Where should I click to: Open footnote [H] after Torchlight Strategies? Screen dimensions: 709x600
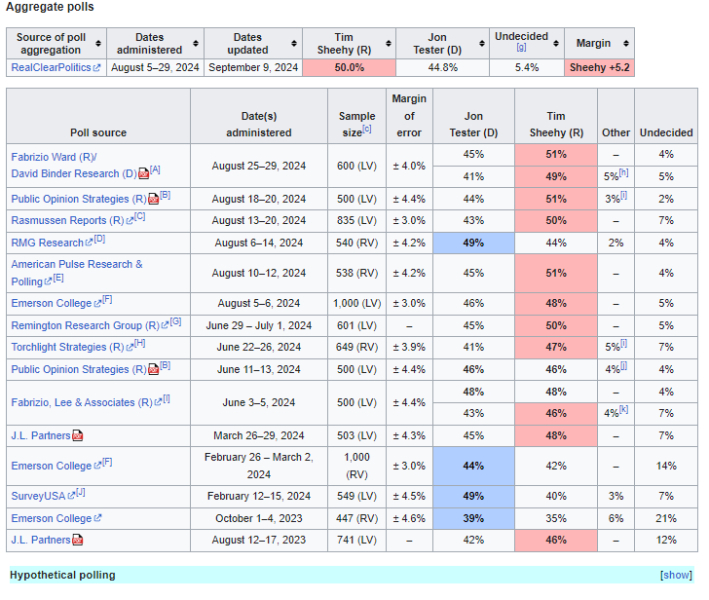[x=140, y=343]
